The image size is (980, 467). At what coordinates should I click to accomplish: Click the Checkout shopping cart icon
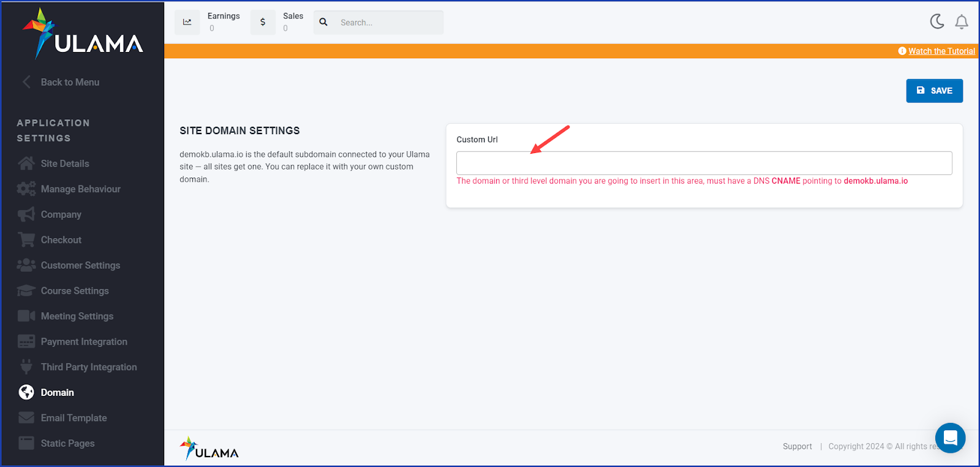click(26, 240)
